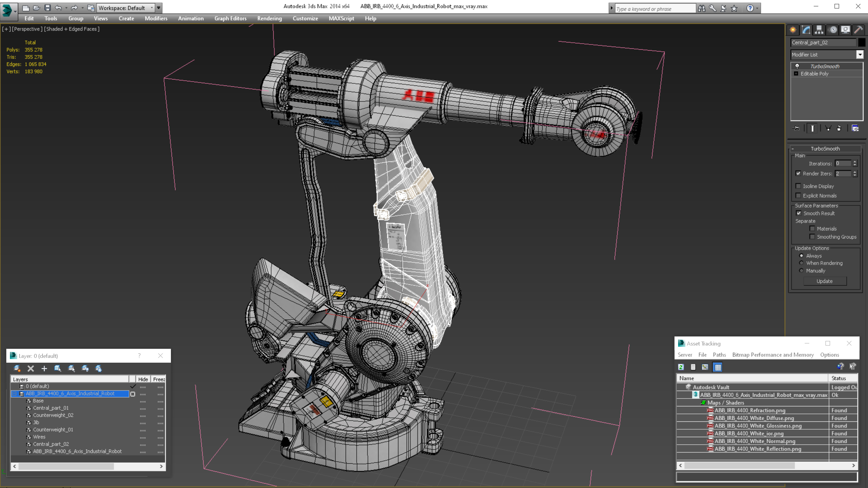Toggle Show End Result icon

point(813,128)
